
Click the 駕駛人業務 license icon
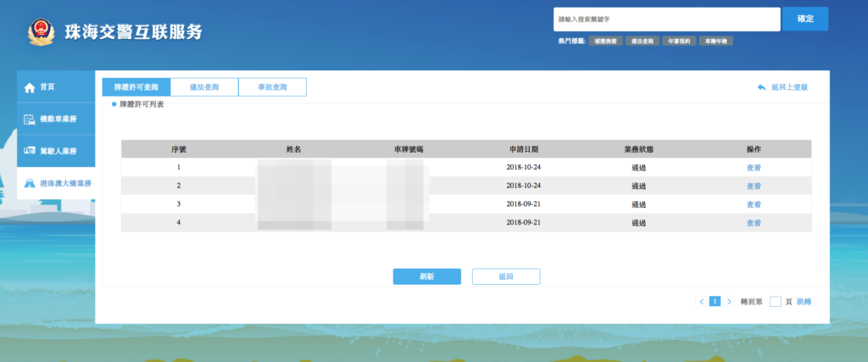click(x=30, y=151)
